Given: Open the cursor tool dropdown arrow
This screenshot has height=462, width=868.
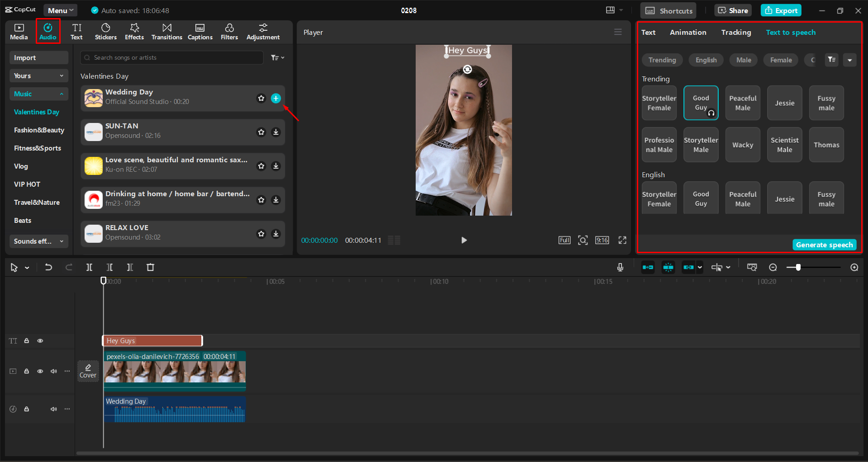Looking at the screenshot, I should pos(26,267).
